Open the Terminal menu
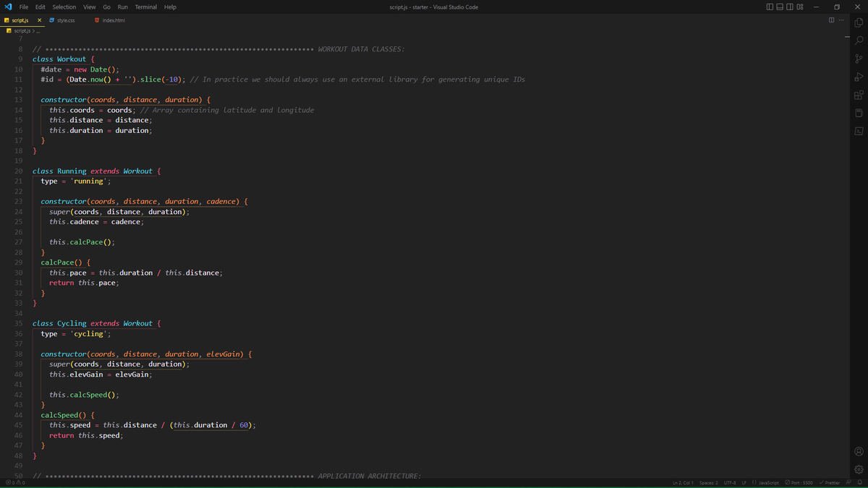Viewport: 868px width, 488px height. tap(146, 7)
